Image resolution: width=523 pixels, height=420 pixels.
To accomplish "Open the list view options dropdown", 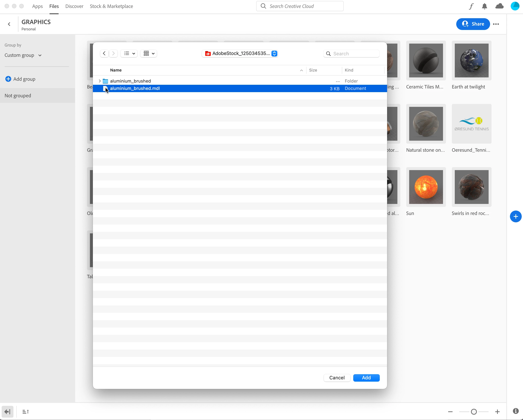I will pyautogui.click(x=129, y=53).
